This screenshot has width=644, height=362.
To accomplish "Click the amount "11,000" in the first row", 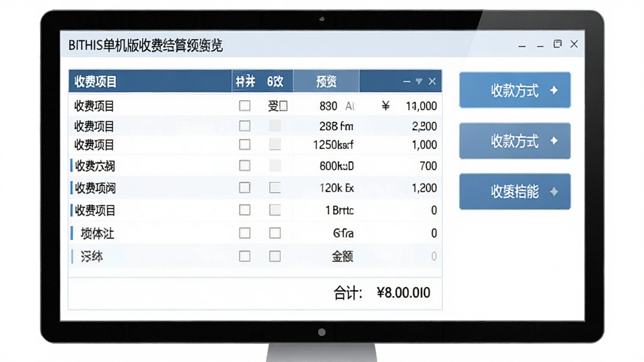I will 421,106.
